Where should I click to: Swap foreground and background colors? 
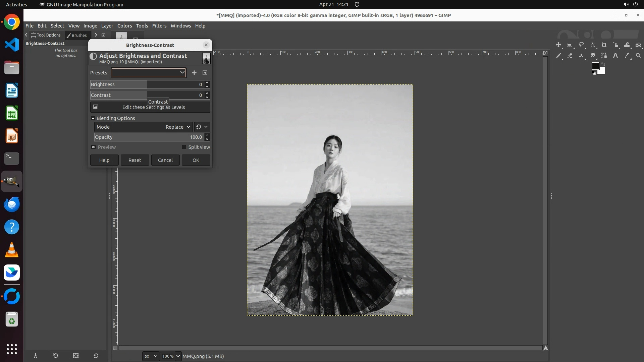point(603,64)
